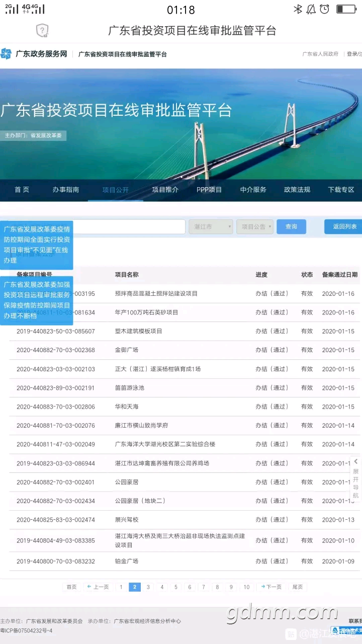Screen dimensions: 362x644
Task: Open project 预拌商品混凝土搅拌站建设项目
Action: [156, 293]
